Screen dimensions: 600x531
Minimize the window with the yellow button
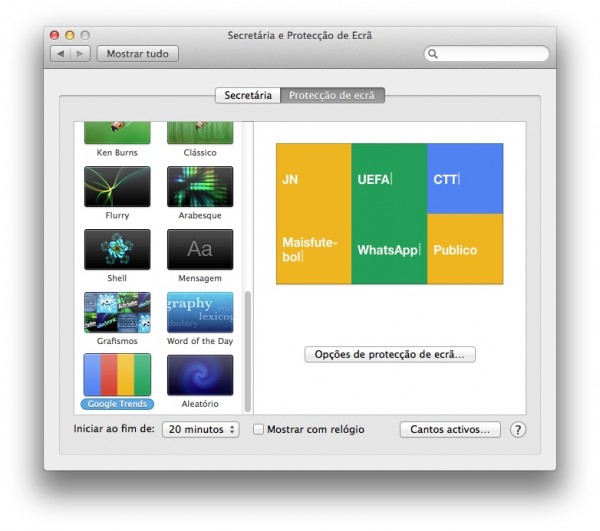70,35
